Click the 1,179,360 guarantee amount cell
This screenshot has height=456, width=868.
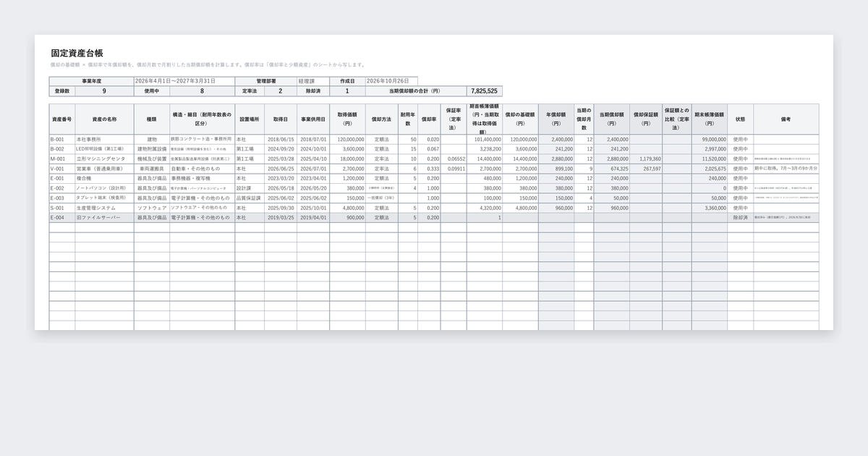click(646, 159)
